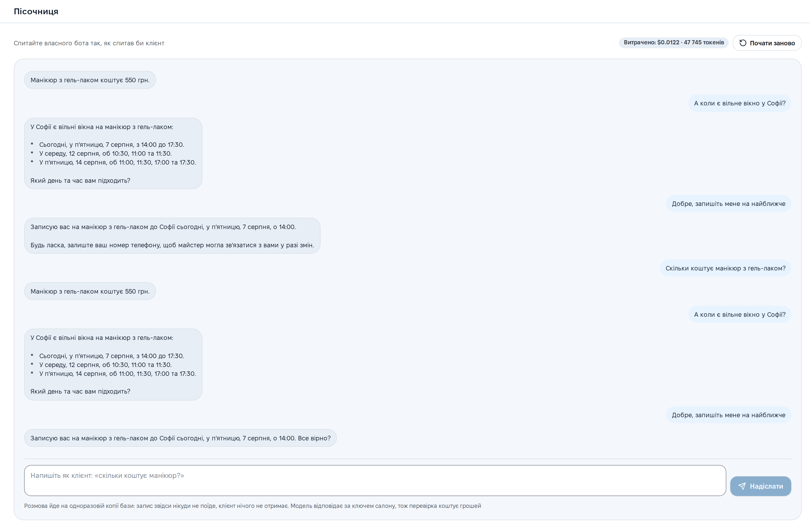This screenshot has width=810, height=532.
Task: Click the paper plane send icon
Action: (742, 486)
